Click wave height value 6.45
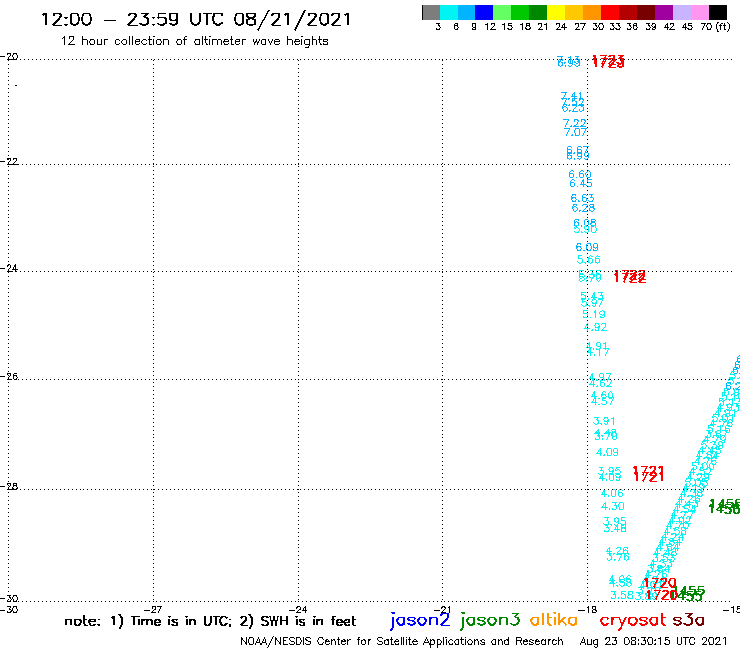 click(x=580, y=183)
